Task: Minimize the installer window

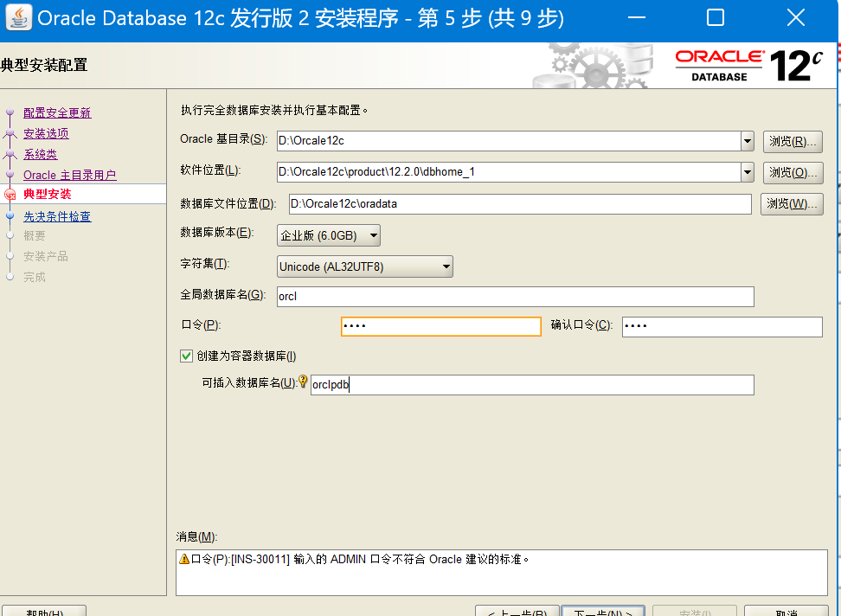Action: tap(637, 17)
